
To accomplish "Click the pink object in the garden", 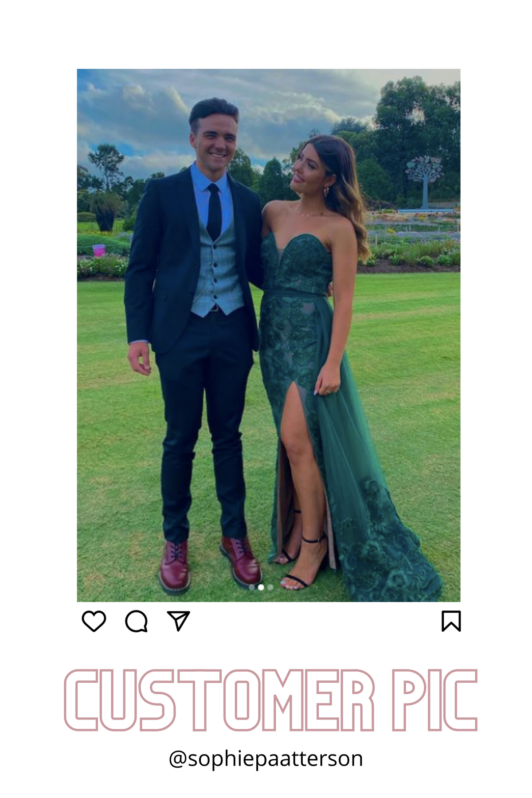I will tap(99, 250).
